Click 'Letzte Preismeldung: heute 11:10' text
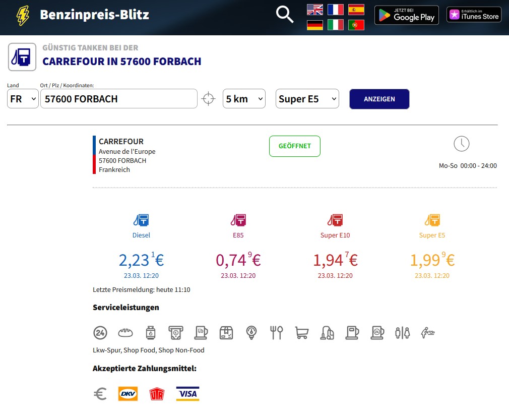The width and height of the screenshot is (509, 420). (x=142, y=290)
